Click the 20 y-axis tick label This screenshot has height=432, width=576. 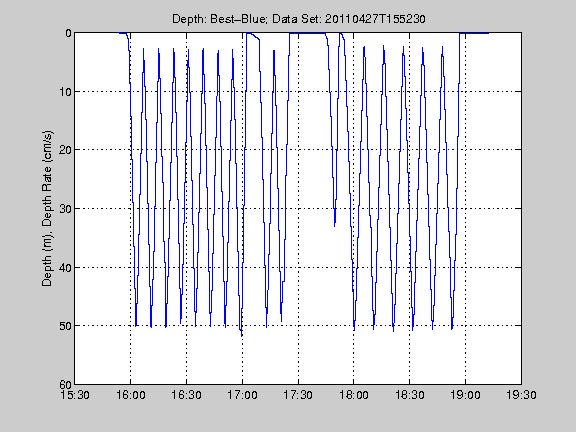click(65, 150)
